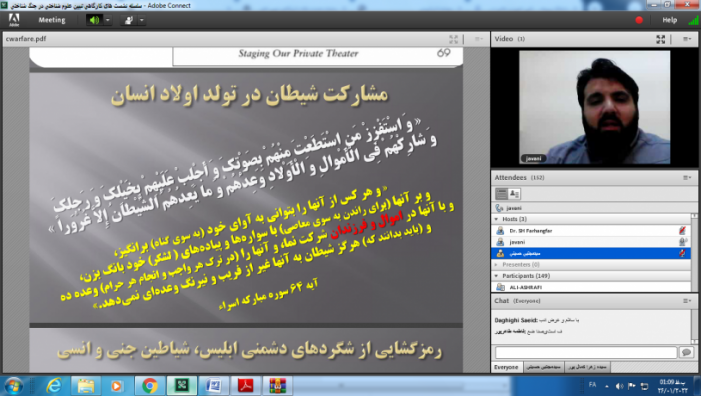Click network tray icon
This screenshot has height=396, width=701.
coord(644,386)
